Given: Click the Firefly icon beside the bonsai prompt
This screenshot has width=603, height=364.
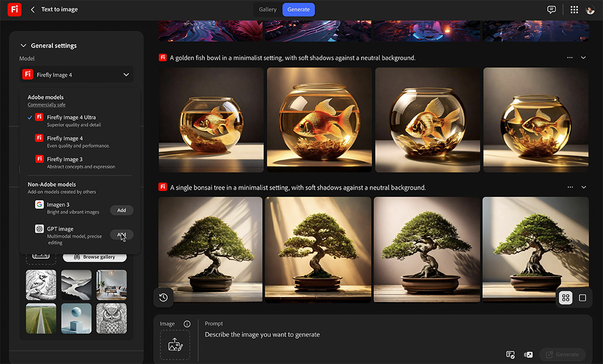Looking at the screenshot, I should 163,187.
